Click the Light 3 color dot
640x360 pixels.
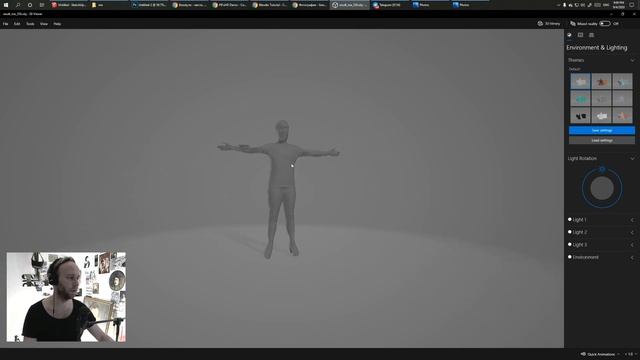(x=570, y=244)
